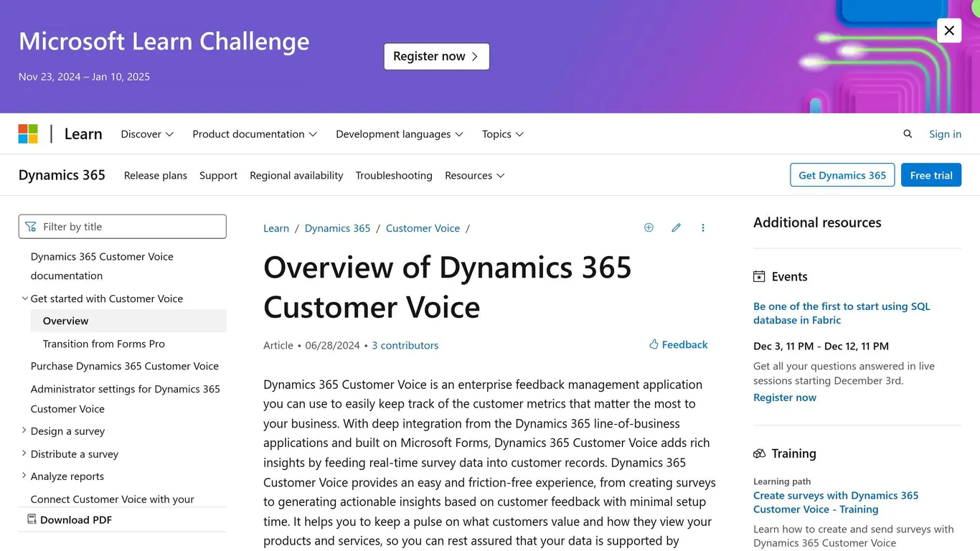Open the 3 contributors link

click(x=405, y=345)
